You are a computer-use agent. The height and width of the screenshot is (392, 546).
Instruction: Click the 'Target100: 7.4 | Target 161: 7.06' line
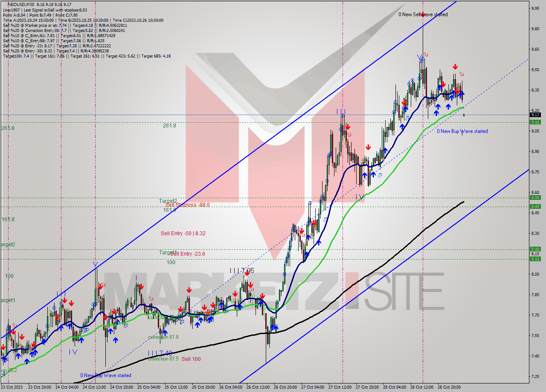(87, 56)
